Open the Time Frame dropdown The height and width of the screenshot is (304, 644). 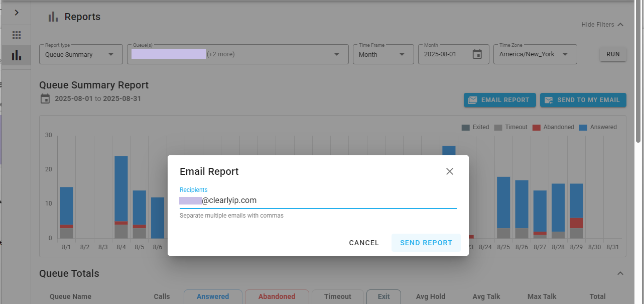click(382, 54)
